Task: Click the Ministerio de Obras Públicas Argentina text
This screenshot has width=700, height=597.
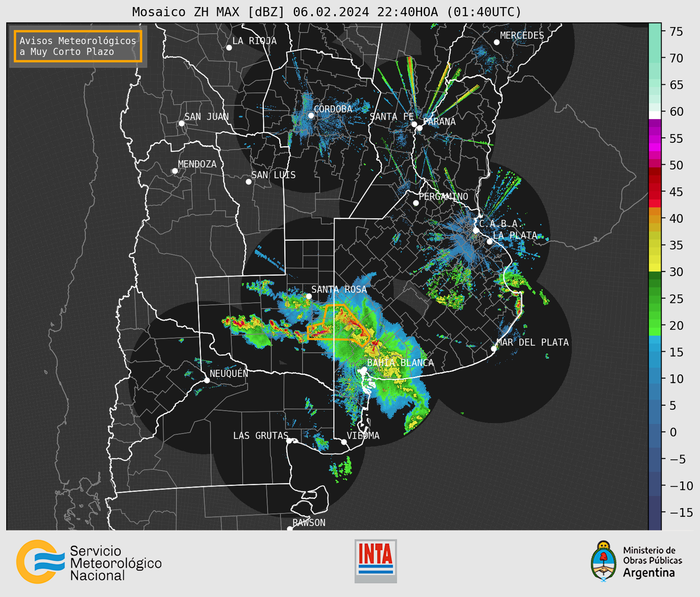Action: click(x=652, y=562)
